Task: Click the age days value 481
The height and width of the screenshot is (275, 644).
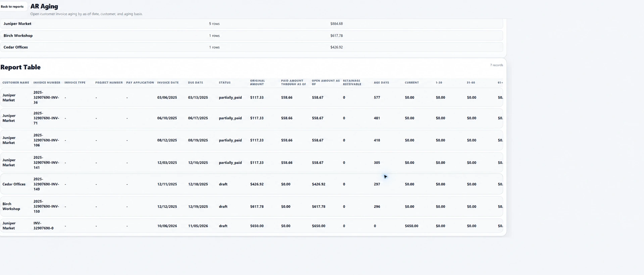Action: [377, 118]
